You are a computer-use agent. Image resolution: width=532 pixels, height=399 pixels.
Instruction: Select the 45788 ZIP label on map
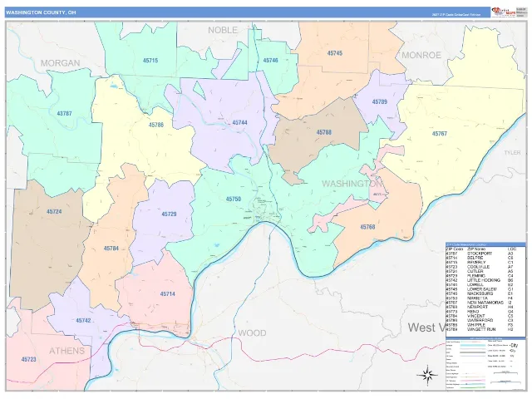tap(324, 132)
